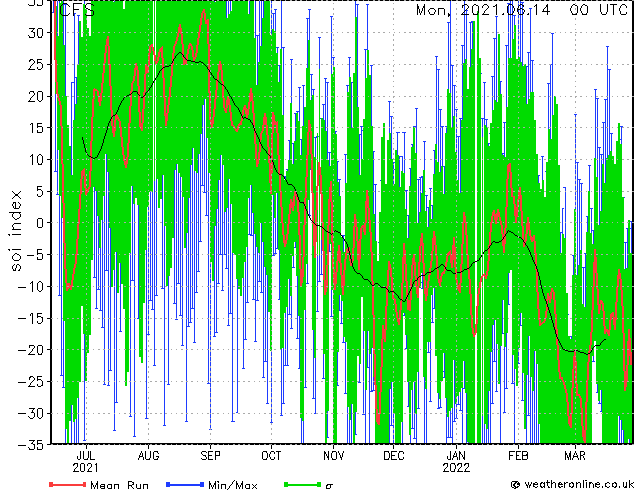Click the blue Min/Max legend line
The image size is (634, 490).
[x=185, y=484]
